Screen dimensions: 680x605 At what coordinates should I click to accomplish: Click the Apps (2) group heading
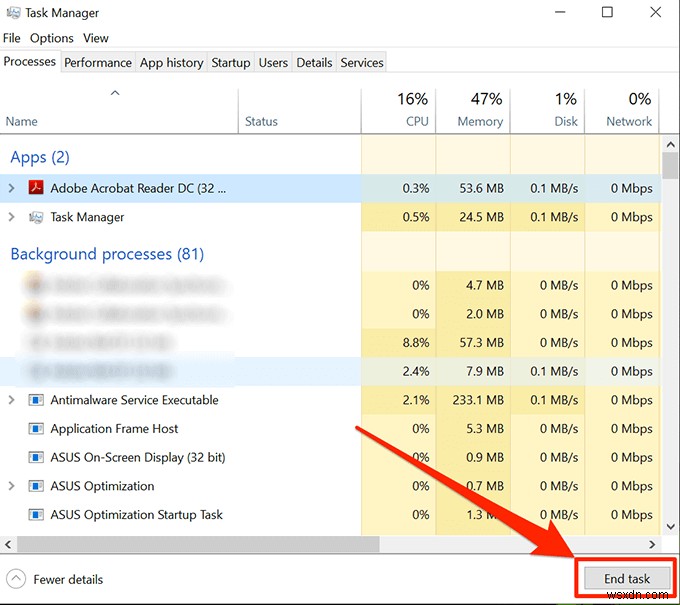tap(40, 157)
